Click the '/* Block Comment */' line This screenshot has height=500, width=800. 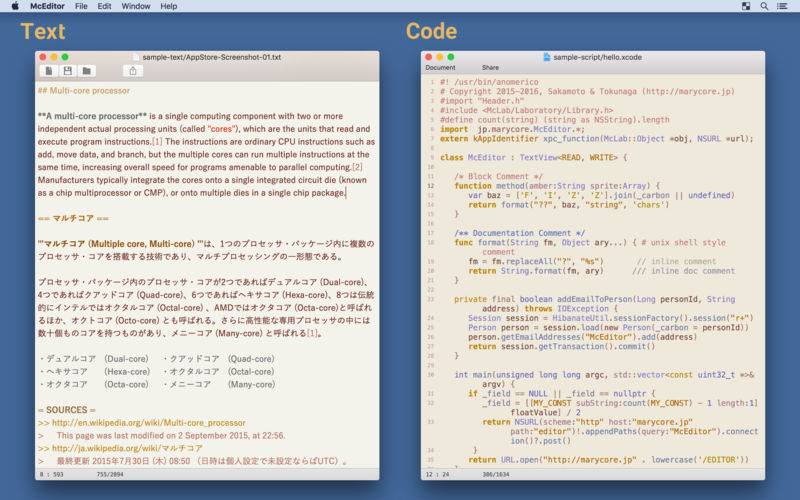498,176
